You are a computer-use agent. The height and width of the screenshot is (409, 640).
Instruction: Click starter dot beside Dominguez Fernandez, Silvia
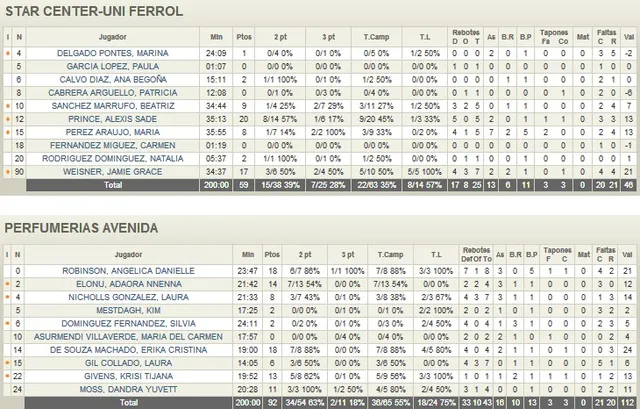[x=7, y=323]
